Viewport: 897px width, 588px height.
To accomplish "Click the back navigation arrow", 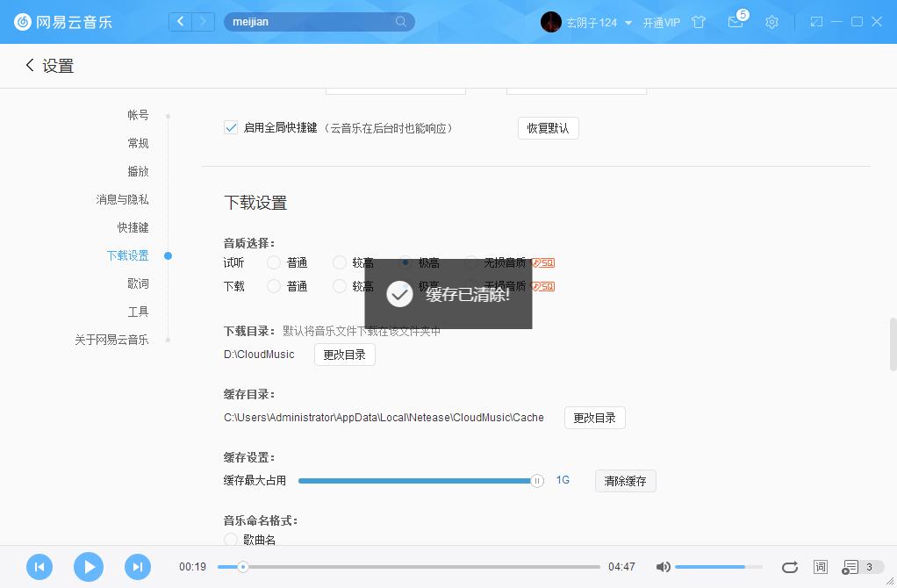I will [180, 21].
